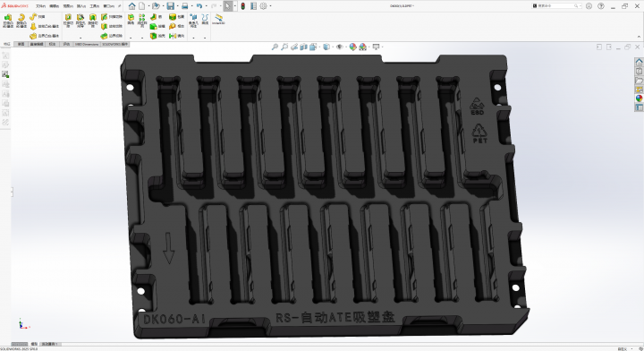
Task: Switch to the 评估 (Evaluate) tab
Action: click(66, 44)
